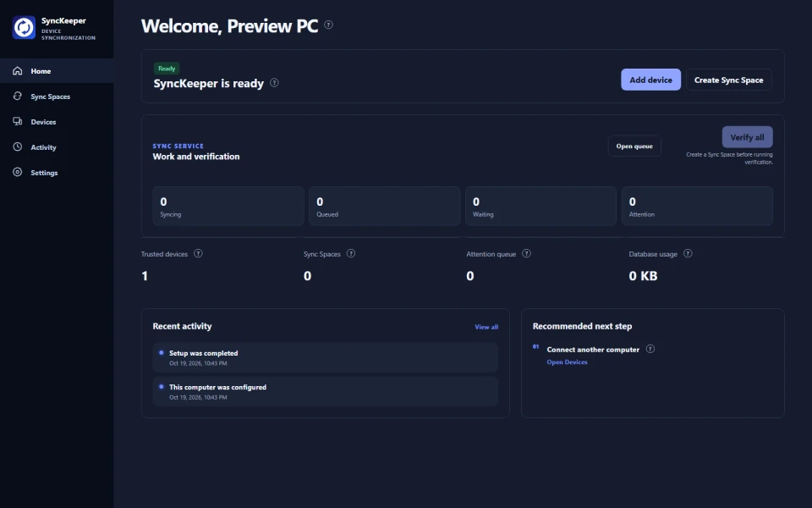Click the Work and verification heading
The image size is (812, 508).
click(196, 157)
